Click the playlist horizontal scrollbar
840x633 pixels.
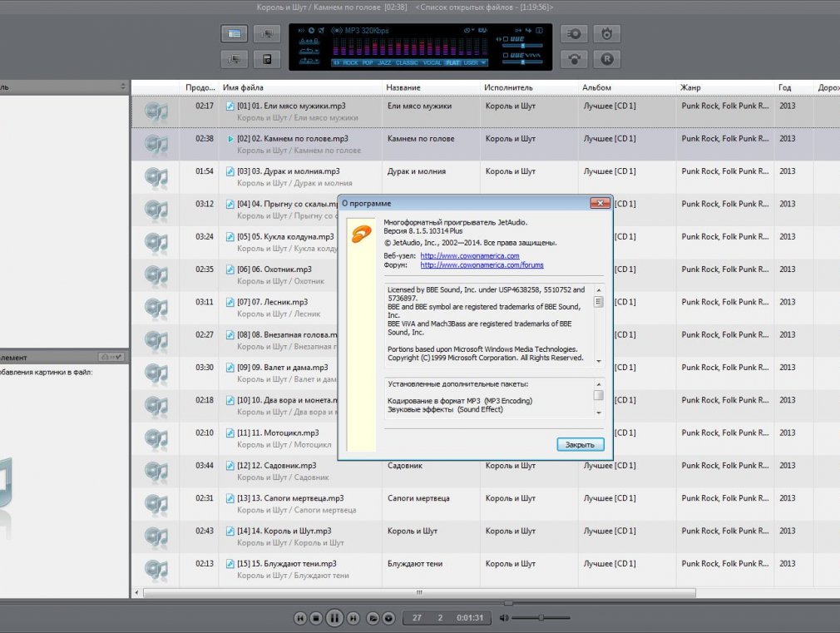419,593
